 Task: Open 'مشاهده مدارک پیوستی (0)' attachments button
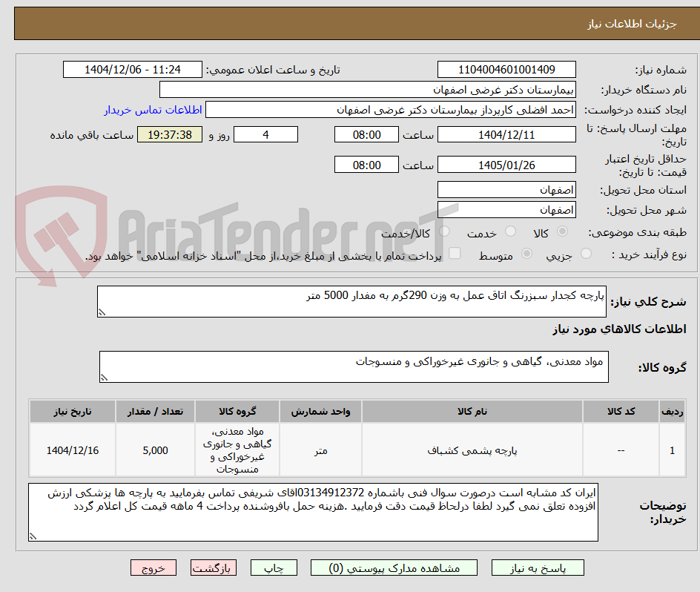[x=394, y=568]
